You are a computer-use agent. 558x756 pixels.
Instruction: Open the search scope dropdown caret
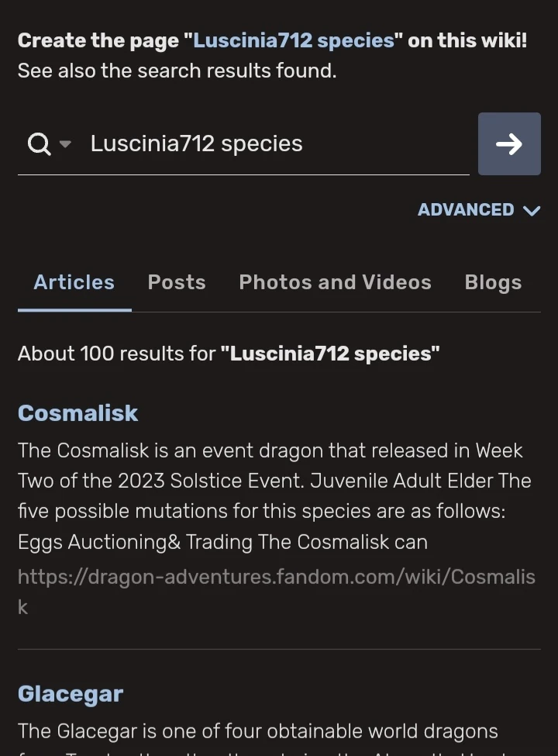[x=65, y=144]
